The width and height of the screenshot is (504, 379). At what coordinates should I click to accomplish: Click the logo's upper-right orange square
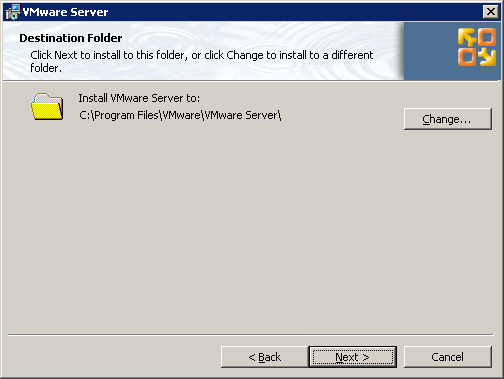(x=487, y=37)
